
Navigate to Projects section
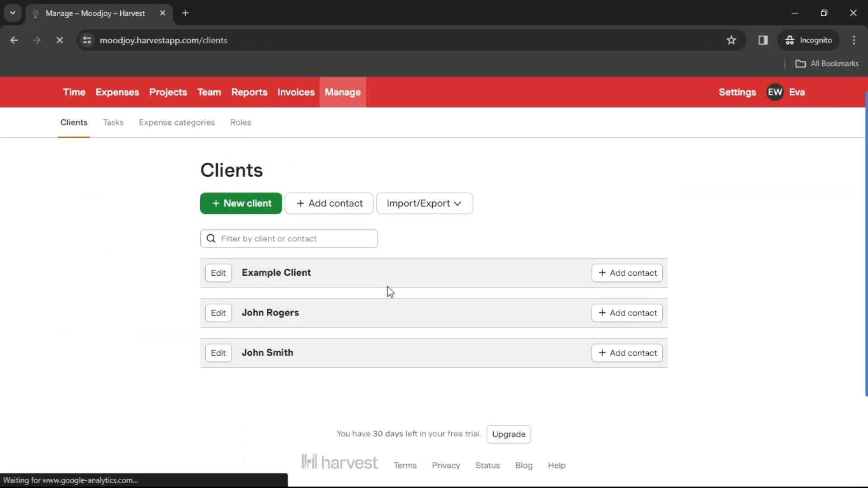coord(168,92)
